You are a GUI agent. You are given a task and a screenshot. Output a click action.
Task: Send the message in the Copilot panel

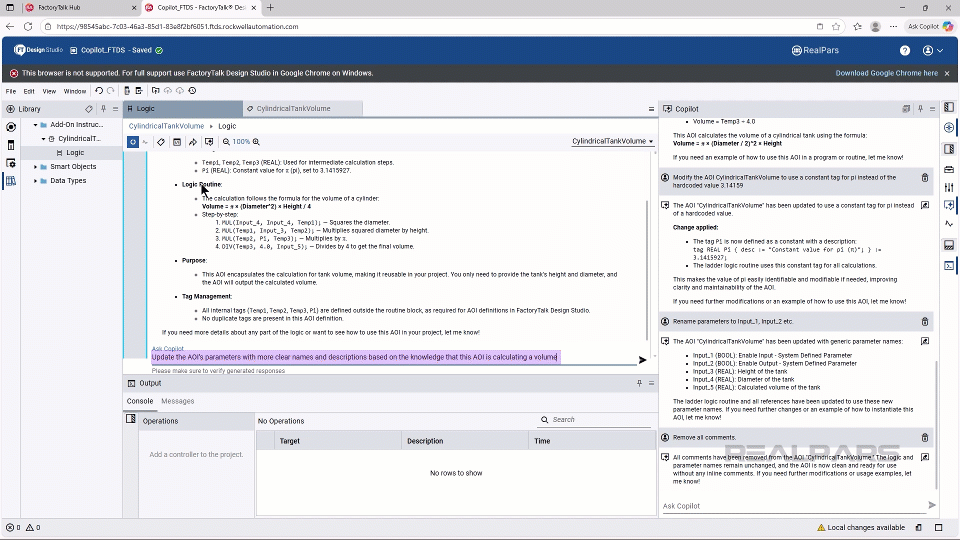pos(932,505)
